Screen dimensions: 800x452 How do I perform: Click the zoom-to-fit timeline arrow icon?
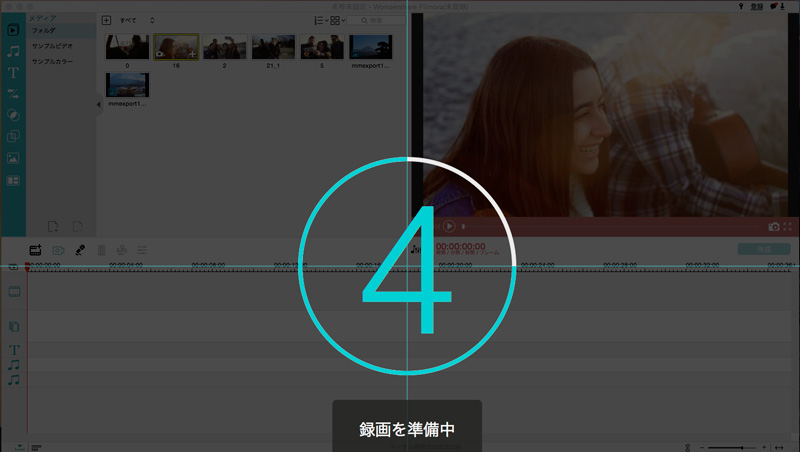[779, 447]
